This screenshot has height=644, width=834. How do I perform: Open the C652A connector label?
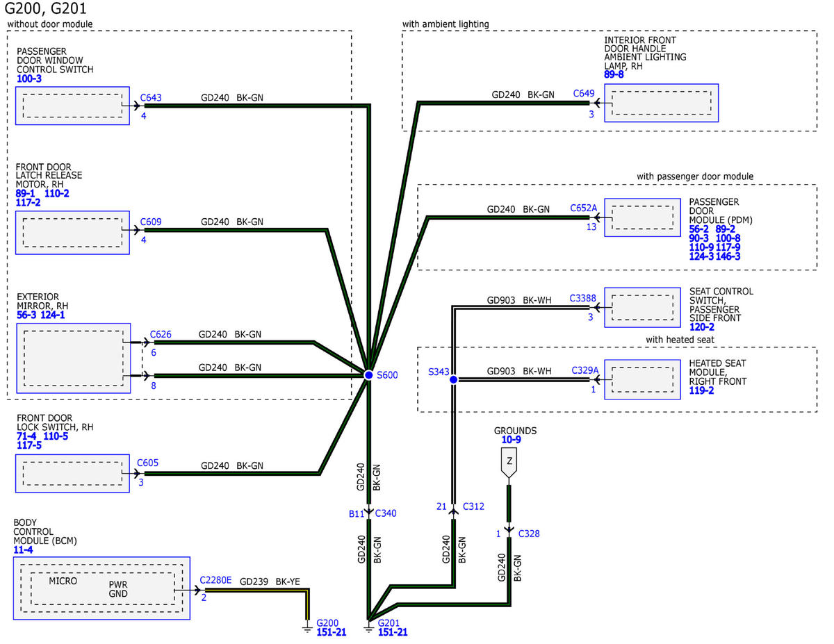tap(583, 208)
